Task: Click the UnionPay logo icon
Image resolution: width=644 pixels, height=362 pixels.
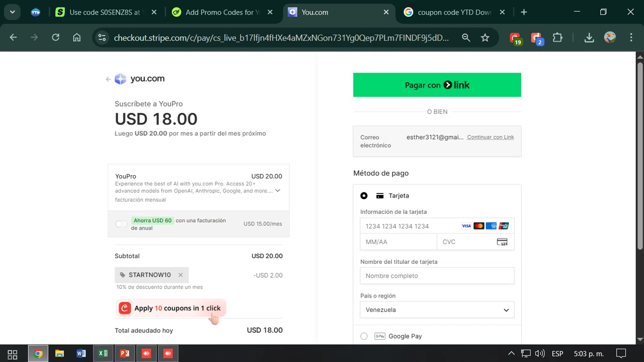Action: (x=504, y=226)
